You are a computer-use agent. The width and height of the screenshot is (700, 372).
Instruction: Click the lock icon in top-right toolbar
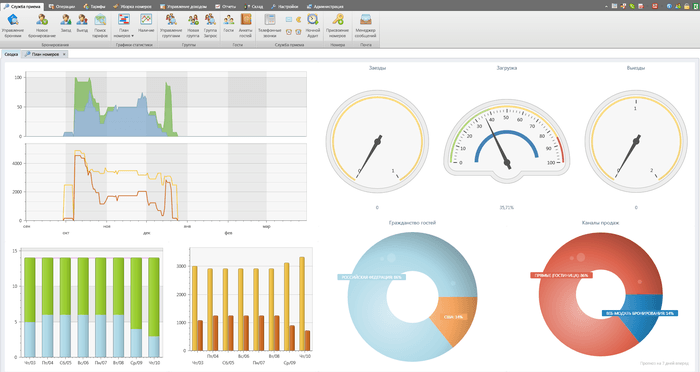687,6
